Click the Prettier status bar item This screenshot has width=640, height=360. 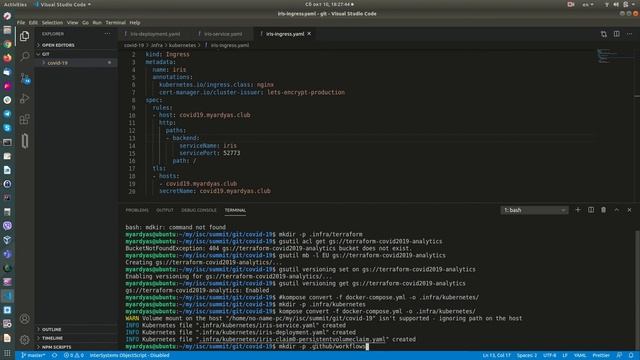click(601, 356)
